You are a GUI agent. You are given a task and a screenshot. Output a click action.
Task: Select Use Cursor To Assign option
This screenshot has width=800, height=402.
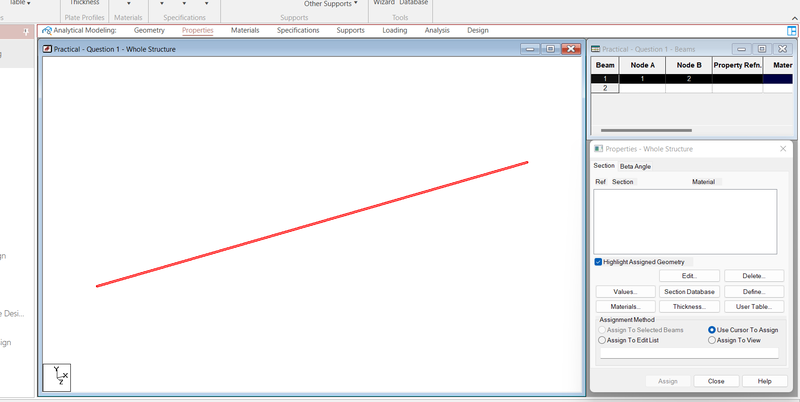[712, 330]
